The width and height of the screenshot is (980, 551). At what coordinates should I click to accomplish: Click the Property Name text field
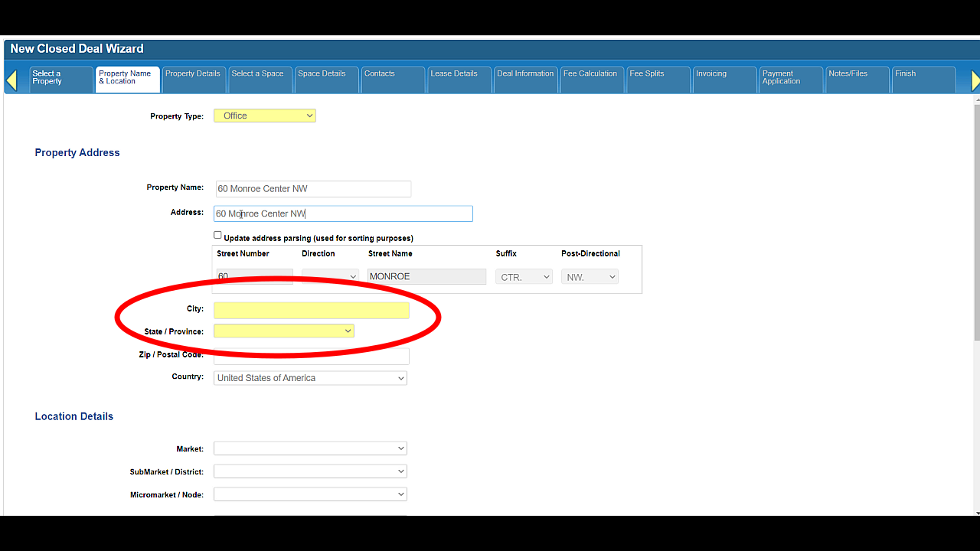click(x=312, y=189)
